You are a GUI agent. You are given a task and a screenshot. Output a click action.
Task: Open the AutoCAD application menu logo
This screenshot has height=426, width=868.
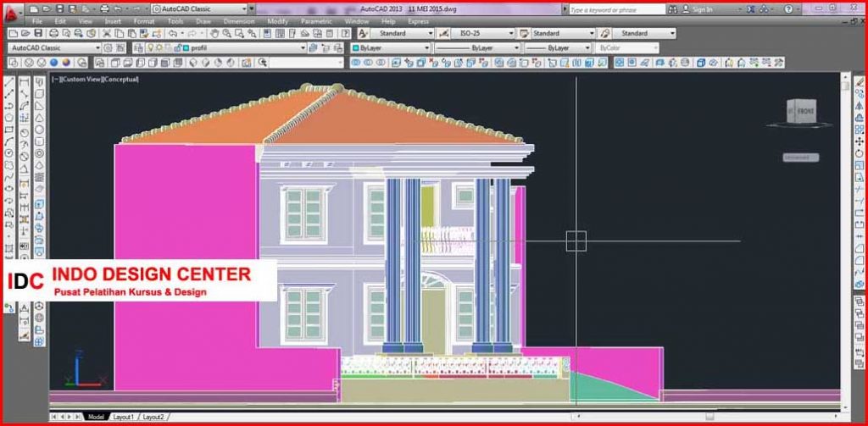point(12,14)
